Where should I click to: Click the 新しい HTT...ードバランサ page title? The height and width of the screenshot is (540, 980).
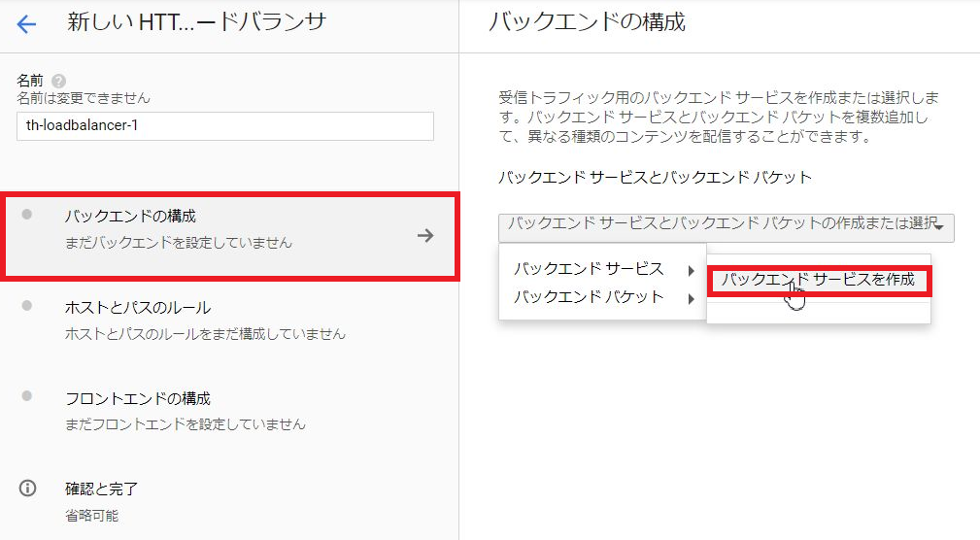click(197, 22)
